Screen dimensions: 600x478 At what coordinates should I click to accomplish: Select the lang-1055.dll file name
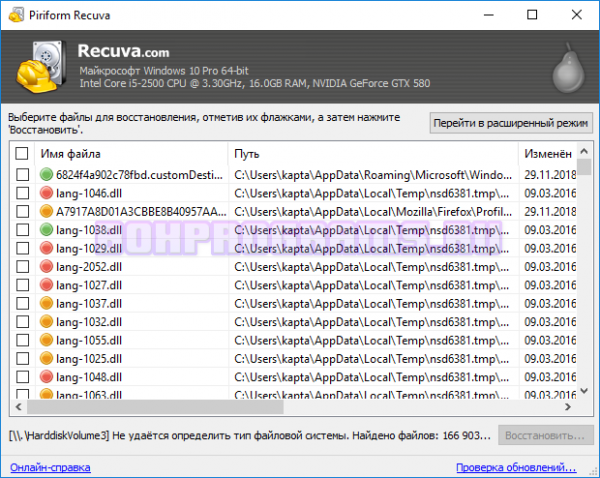(89, 340)
